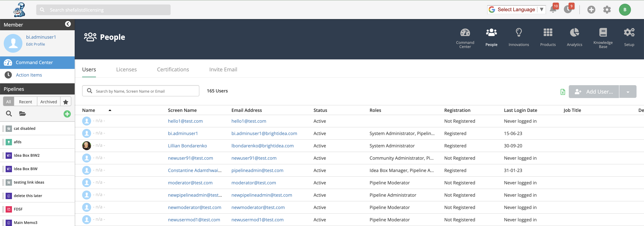Click the cat disabled pipeline icon
Viewport: 644px width, 226px height.
9,129
